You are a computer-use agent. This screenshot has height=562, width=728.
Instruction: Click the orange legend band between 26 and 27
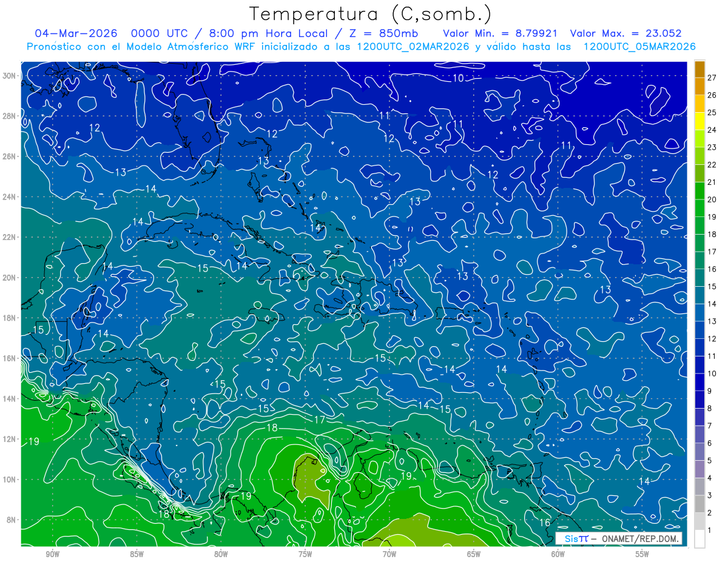[x=699, y=86]
